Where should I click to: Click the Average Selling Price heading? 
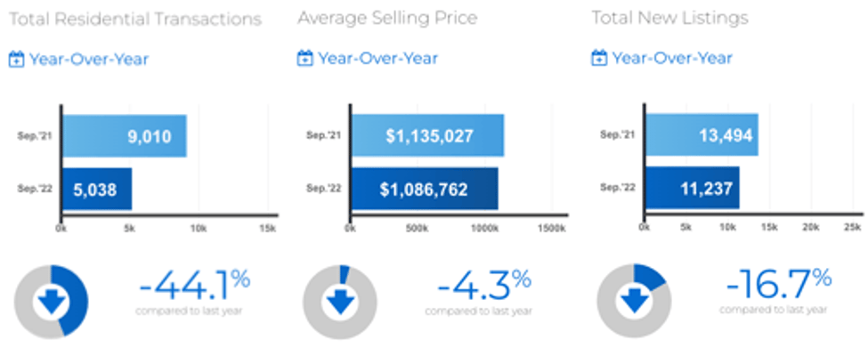(x=387, y=19)
